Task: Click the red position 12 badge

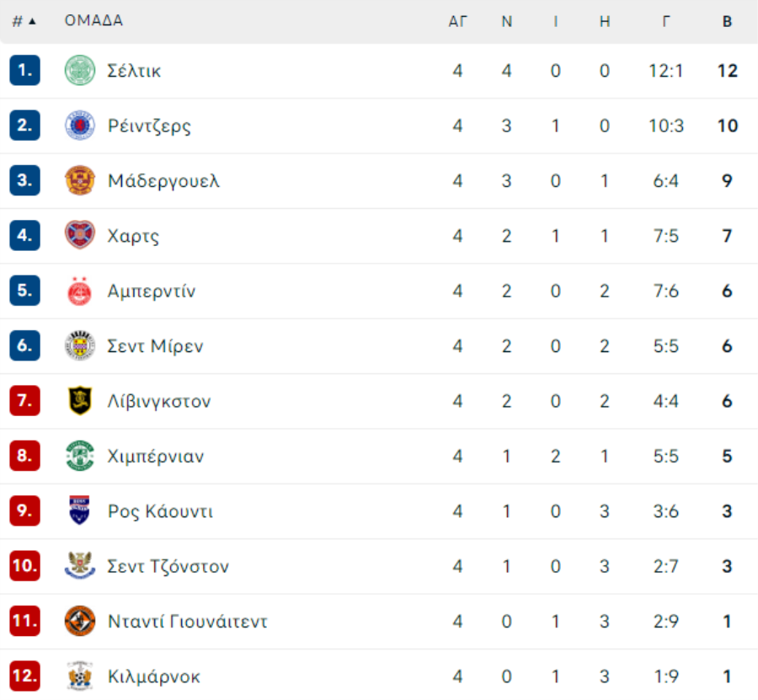Action: coord(24,676)
